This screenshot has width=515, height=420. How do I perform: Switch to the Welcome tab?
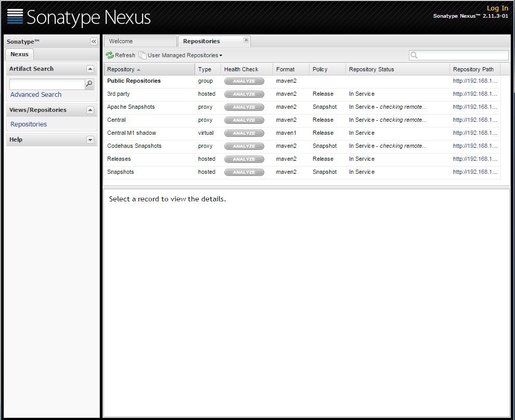(x=121, y=41)
